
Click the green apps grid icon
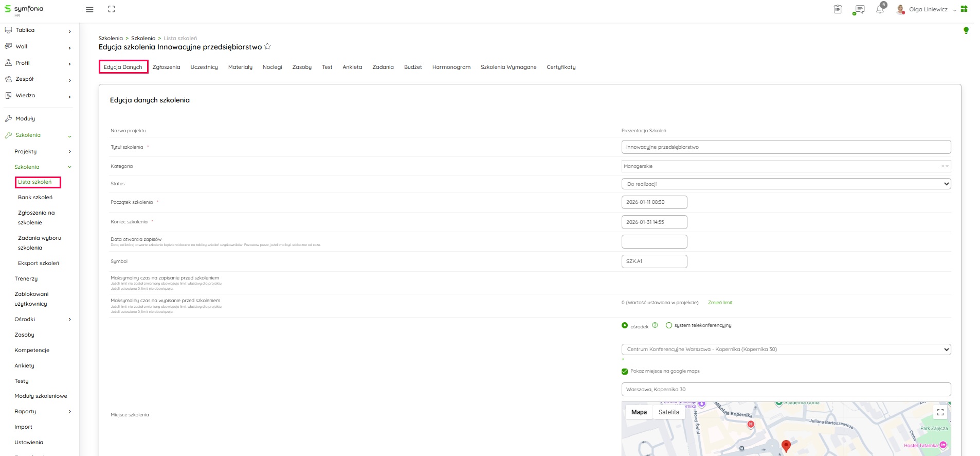coord(964,9)
